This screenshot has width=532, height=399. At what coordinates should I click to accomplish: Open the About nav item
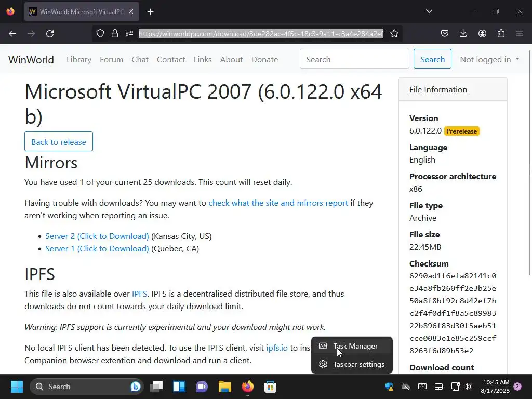(231, 59)
